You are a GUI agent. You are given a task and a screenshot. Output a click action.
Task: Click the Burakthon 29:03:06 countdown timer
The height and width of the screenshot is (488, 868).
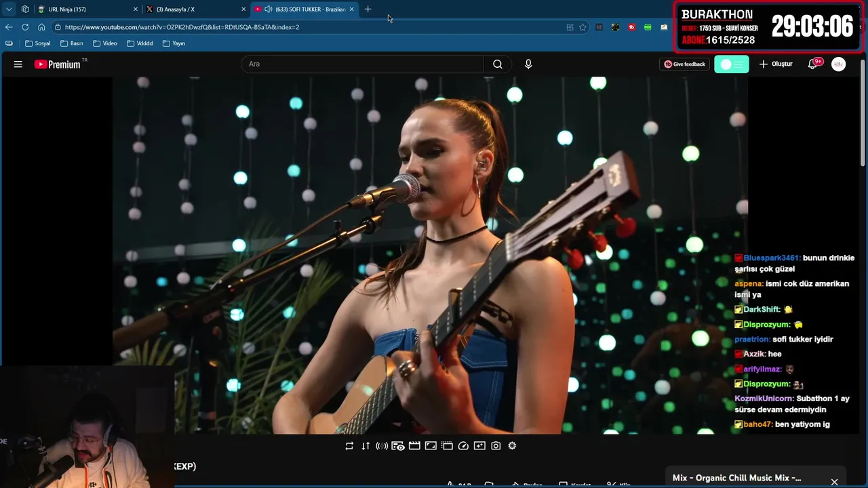tap(812, 26)
